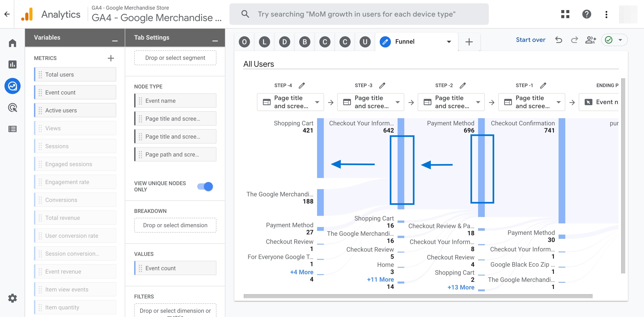
Task: Select the Event count metric in Variables
Action: pyautogui.click(x=75, y=92)
